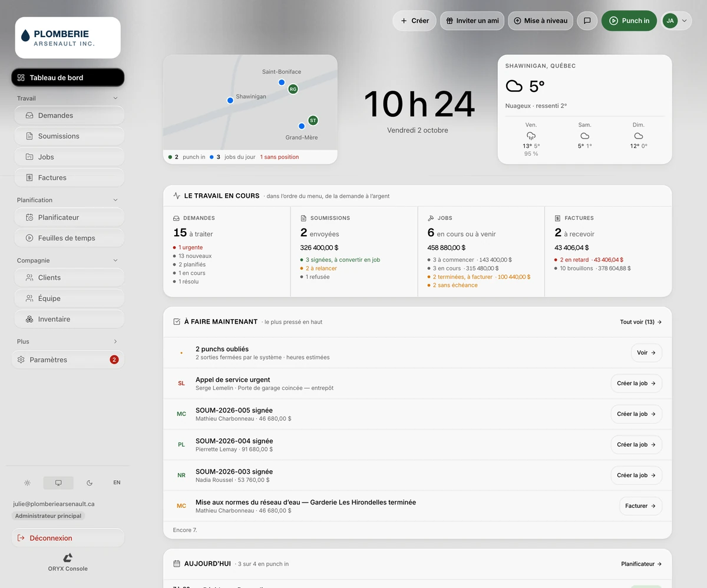Collapse the Compagnie section
The width and height of the screenshot is (707, 588).
pyautogui.click(x=115, y=260)
